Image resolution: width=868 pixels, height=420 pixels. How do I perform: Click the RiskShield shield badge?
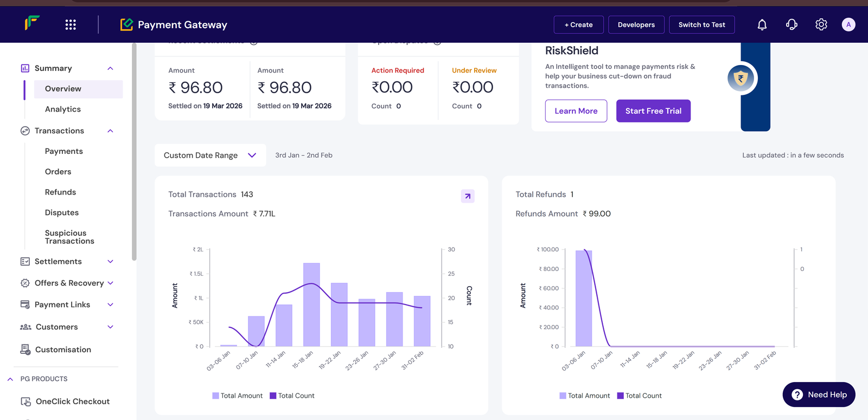point(741,79)
